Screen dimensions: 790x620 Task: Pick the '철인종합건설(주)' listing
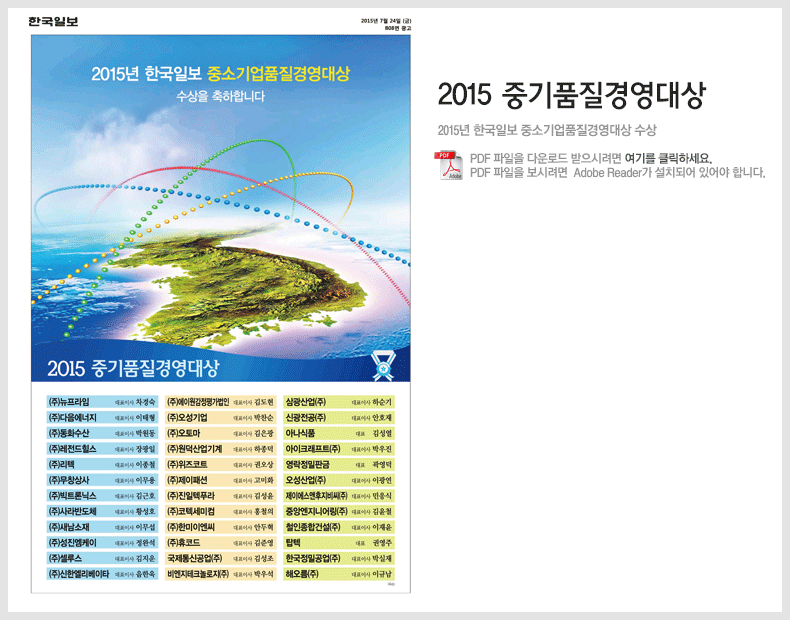(x=339, y=527)
